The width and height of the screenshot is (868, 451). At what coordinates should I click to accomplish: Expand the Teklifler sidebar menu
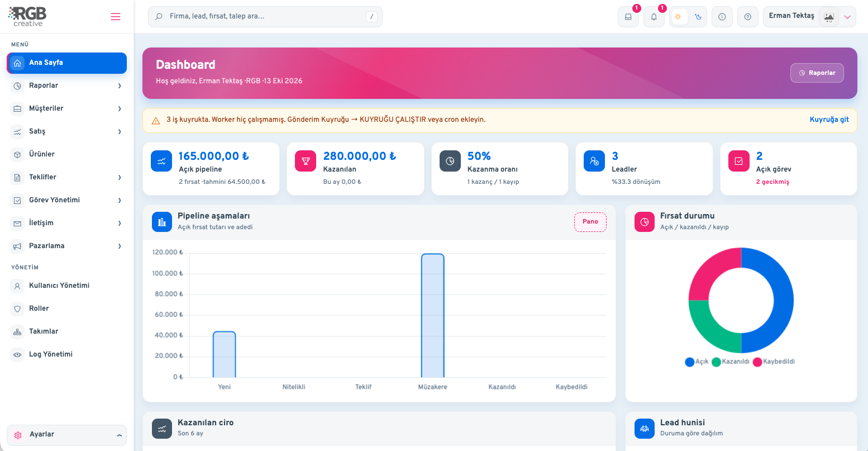click(67, 177)
